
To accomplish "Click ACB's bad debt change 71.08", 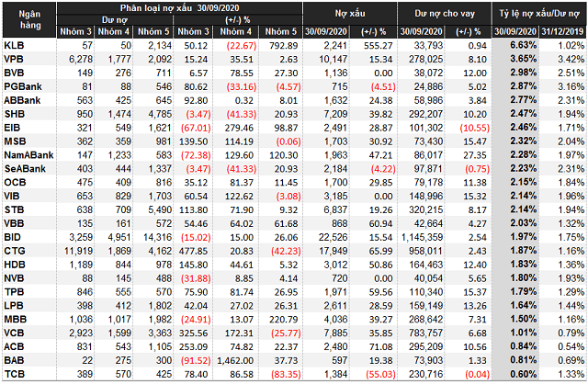I will click(381, 347).
